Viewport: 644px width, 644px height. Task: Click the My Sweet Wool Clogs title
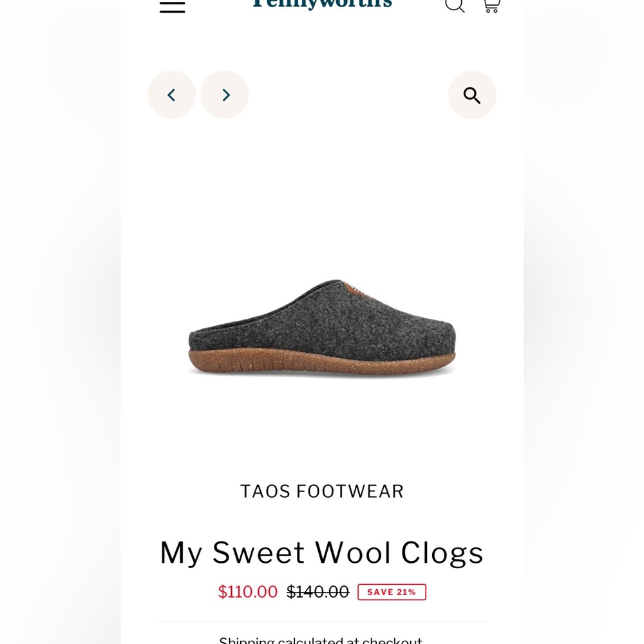pos(322,553)
